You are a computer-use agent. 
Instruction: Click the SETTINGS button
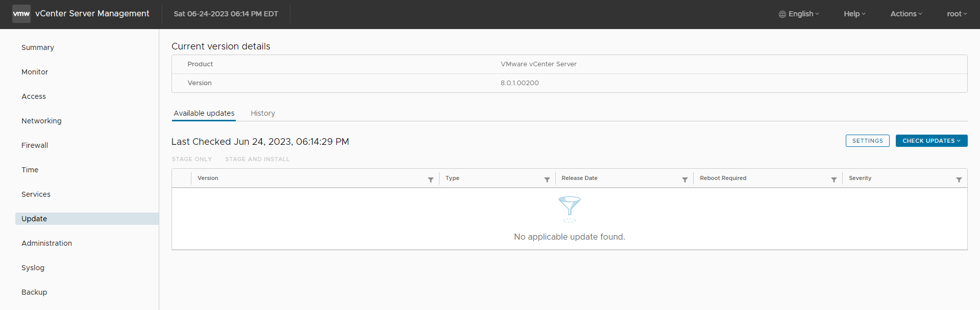(867, 141)
